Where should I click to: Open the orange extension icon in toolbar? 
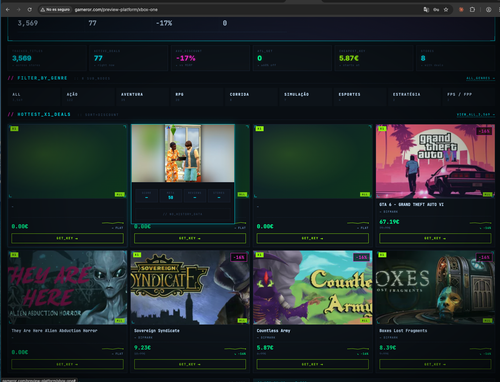(x=461, y=10)
